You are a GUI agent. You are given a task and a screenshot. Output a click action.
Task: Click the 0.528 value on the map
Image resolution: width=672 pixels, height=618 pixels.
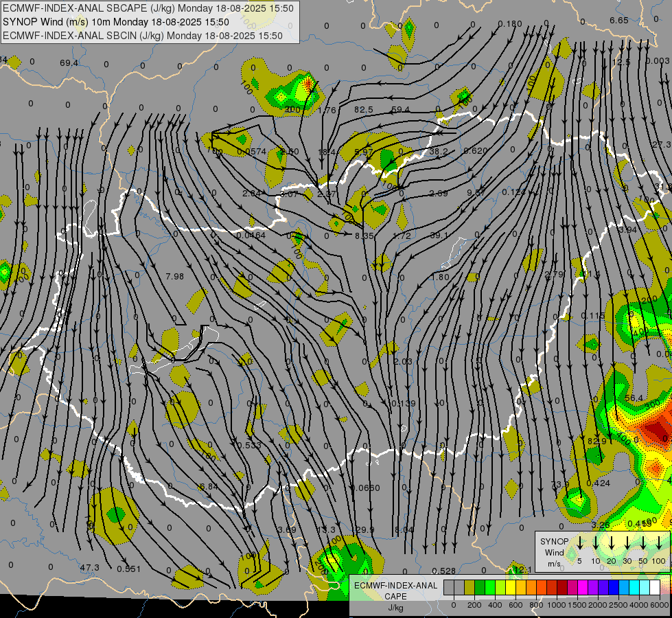pyautogui.click(x=443, y=571)
